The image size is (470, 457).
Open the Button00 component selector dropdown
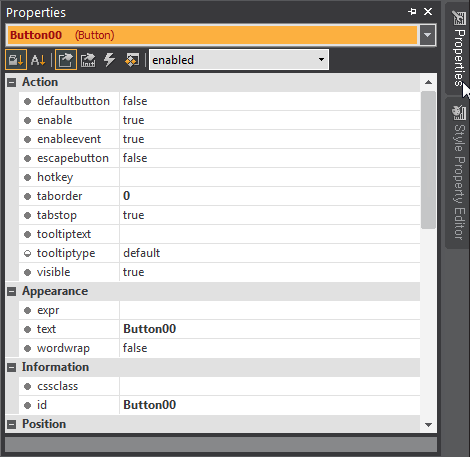(x=427, y=35)
